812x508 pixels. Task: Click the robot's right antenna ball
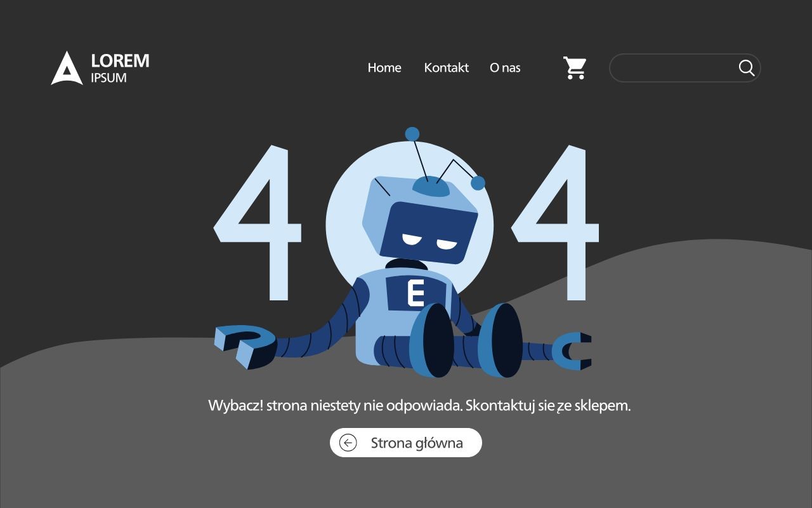tap(478, 183)
